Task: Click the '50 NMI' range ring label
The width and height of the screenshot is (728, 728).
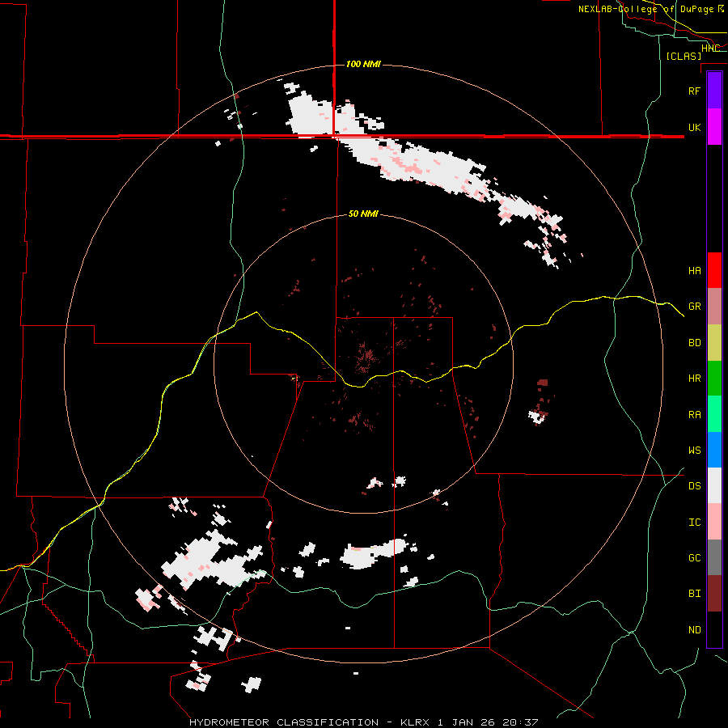Action: [363, 214]
